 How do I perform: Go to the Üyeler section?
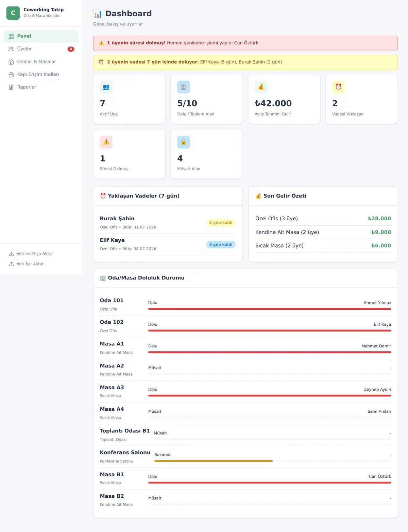[41, 49]
